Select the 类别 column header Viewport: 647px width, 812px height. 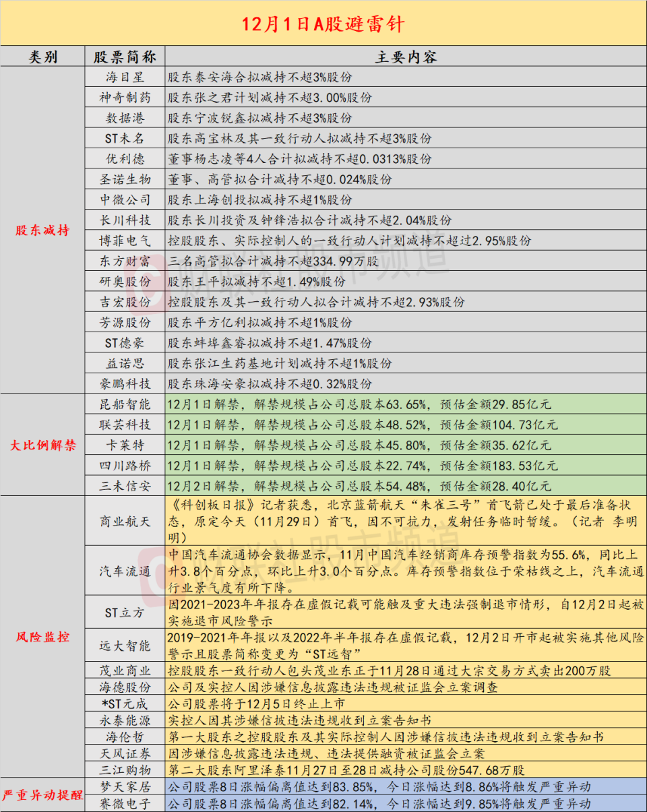pyautogui.click(x=42, y=57)
